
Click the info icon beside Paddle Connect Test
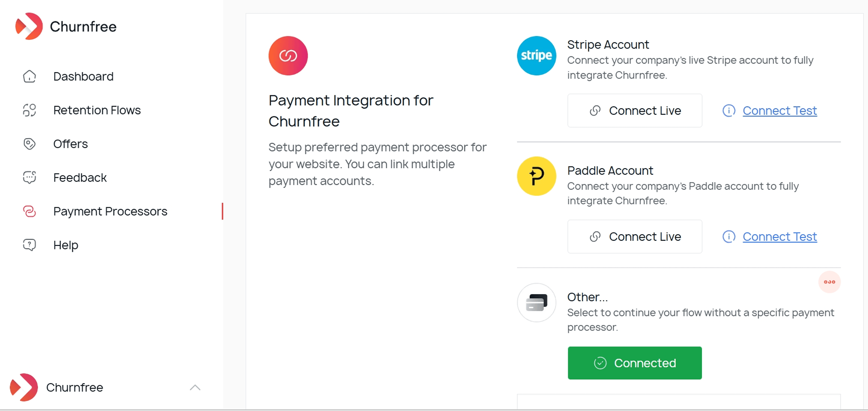[x=729, y=236]
